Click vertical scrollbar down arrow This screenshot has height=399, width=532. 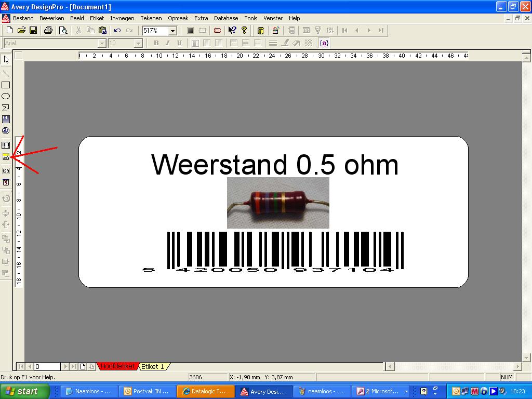tap(526, 357)
